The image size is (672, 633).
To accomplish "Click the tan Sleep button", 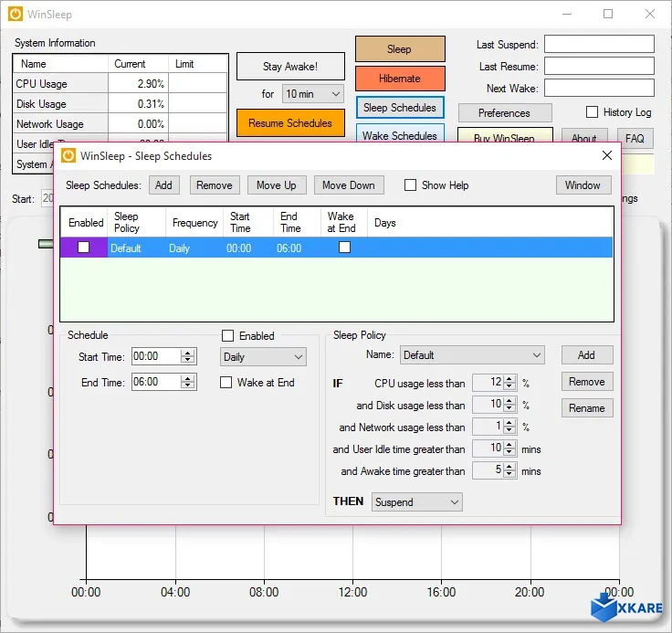I will point(400,49).
